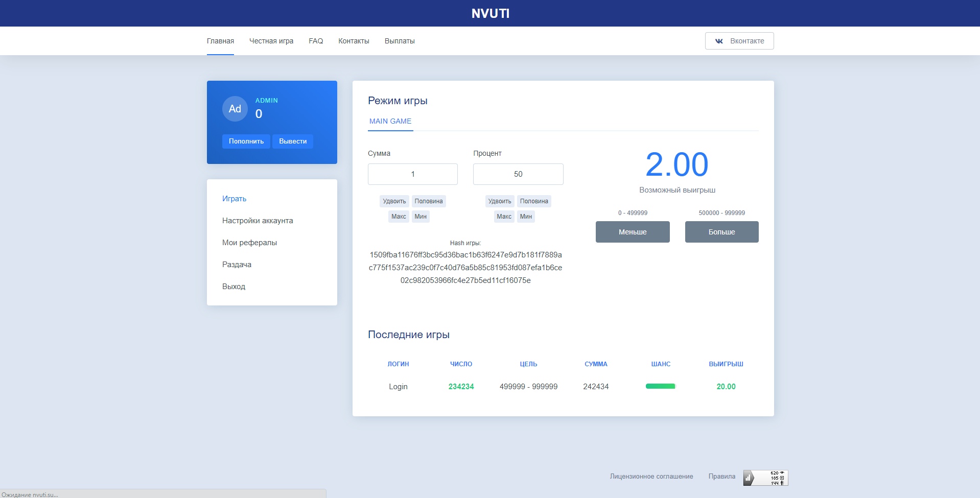
Task: Open the Правила link in footer
Action: [722, 477]
